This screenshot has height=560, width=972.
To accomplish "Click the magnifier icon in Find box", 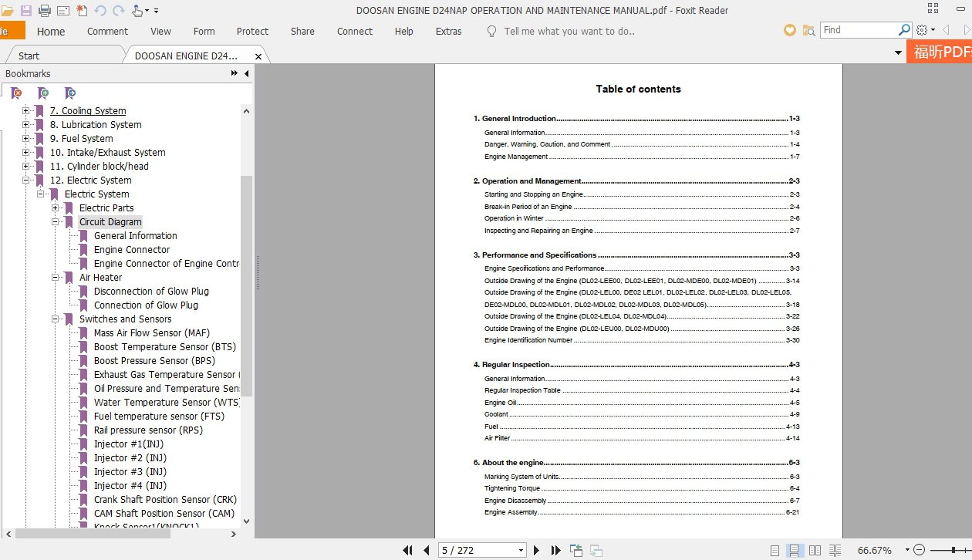I will (905, 29).
